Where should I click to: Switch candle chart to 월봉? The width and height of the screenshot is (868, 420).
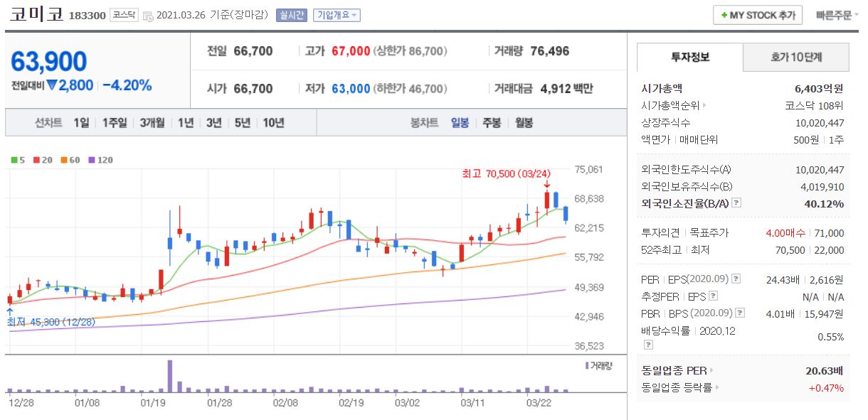click(524, 122)
